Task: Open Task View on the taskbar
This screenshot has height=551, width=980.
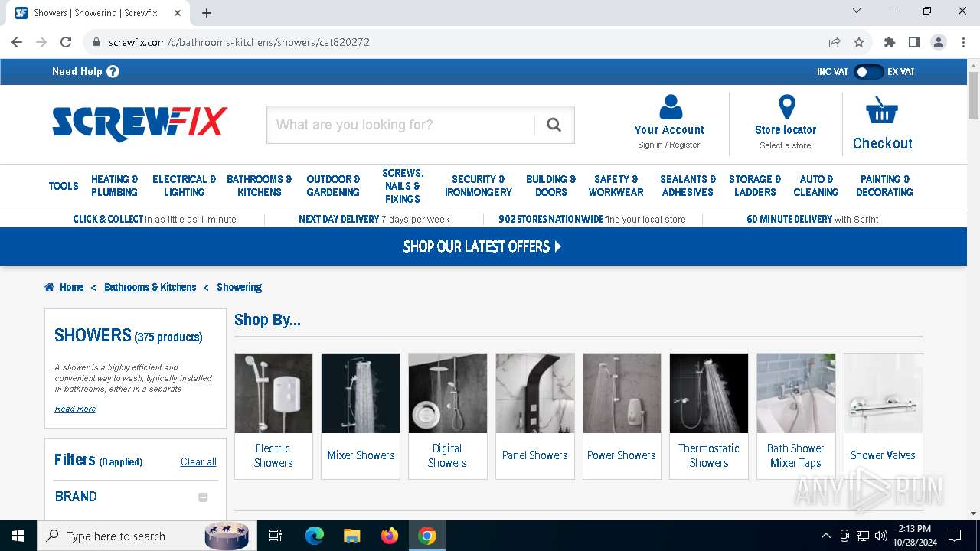Action: click(x=276, y=536)
